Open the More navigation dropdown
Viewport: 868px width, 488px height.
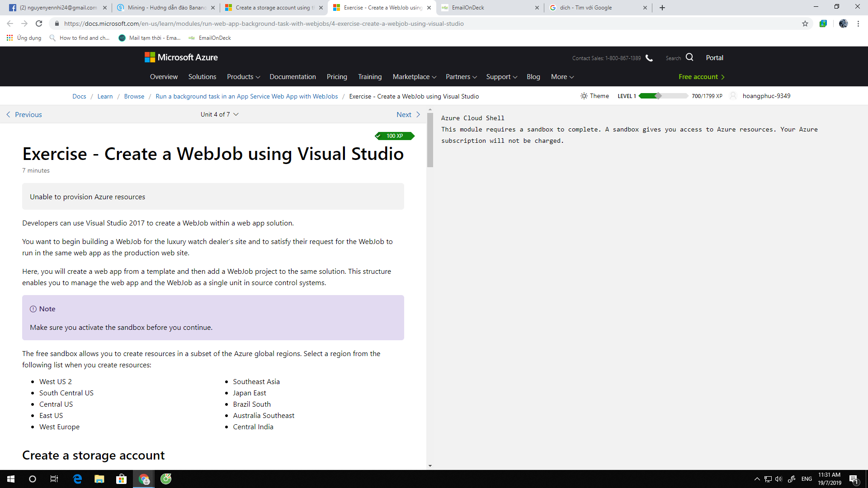click(x=562, y=77)
